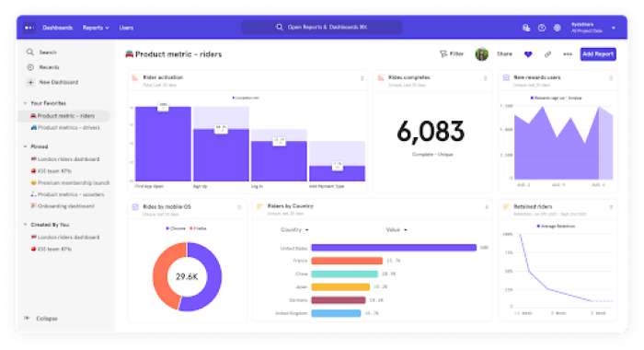Open kebab menu on Retained riders card
The width and height of the screenshot is (644, 350).
[x=611, y=207]
